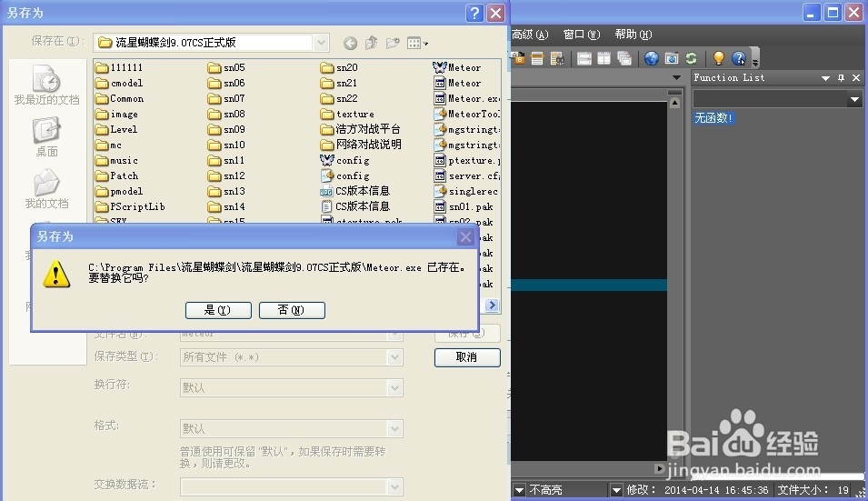Decline replacement with 否(N)

[292, 310]
